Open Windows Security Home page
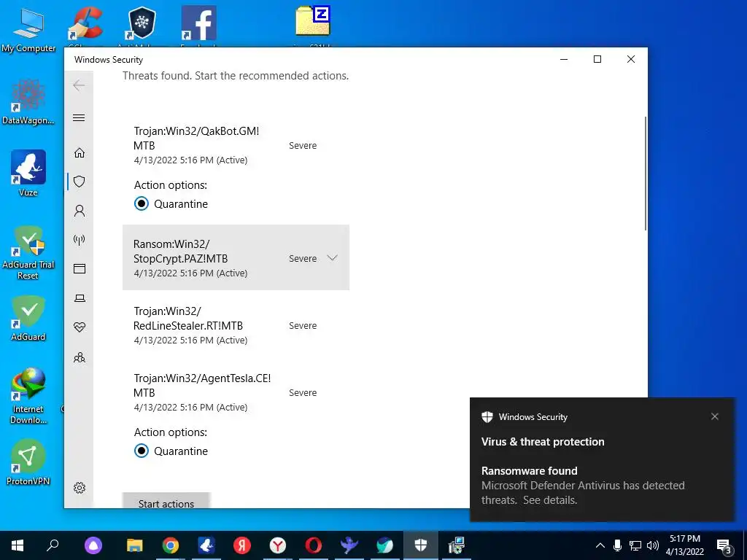This screenshot has height=560, width=747. [80, 152]
